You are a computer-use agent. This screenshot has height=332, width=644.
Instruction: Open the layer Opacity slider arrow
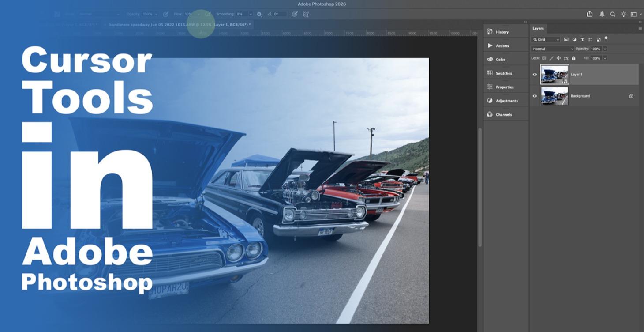(x=605, y=49)
